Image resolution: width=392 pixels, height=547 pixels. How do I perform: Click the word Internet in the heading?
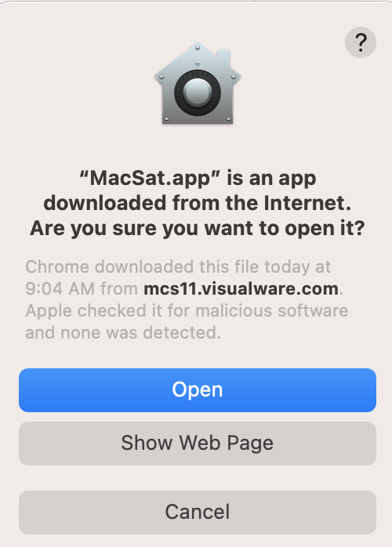(x=307, y=204)
